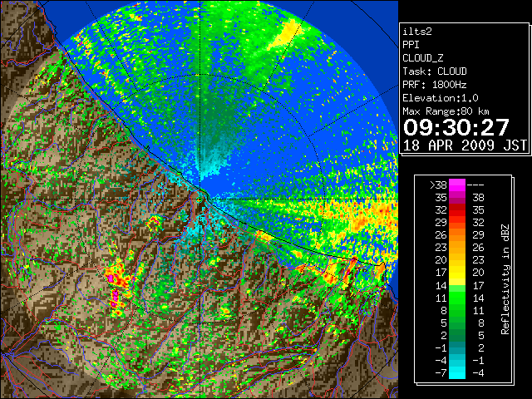
Task: Click the 'PPI' scan type text
Action: click(x=411, y=45)
